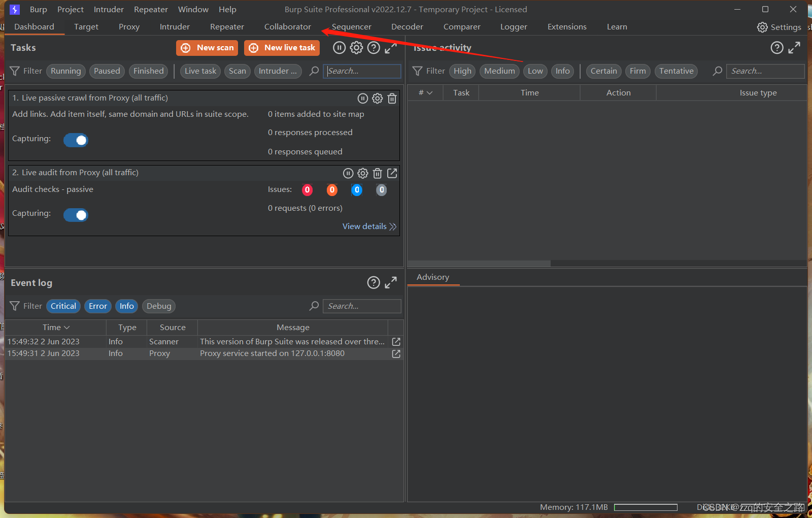Pause all tasks in Tasks header
Screen dimensions: 812x518
(x=339, y=48)
